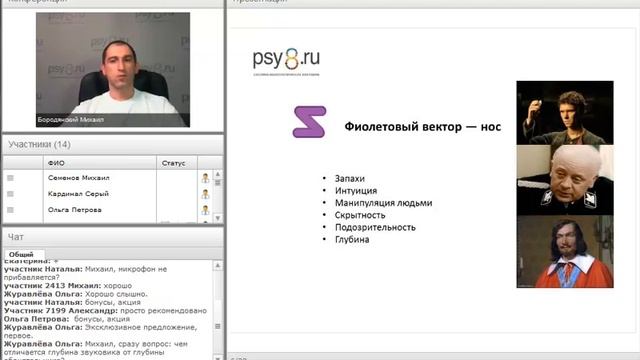Click user icon next to Кардинал Серый

point(205,194)
